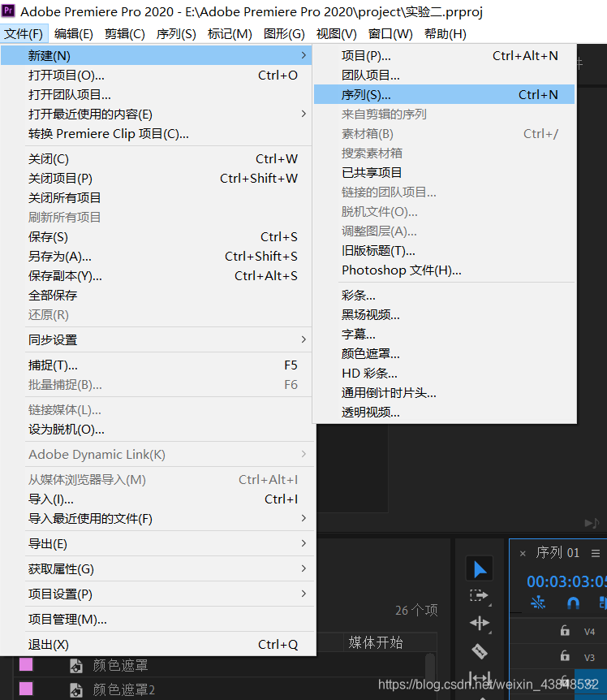
Task: Click the 颜色遮罩2 clip icon
Action: (x=76, y=689)
